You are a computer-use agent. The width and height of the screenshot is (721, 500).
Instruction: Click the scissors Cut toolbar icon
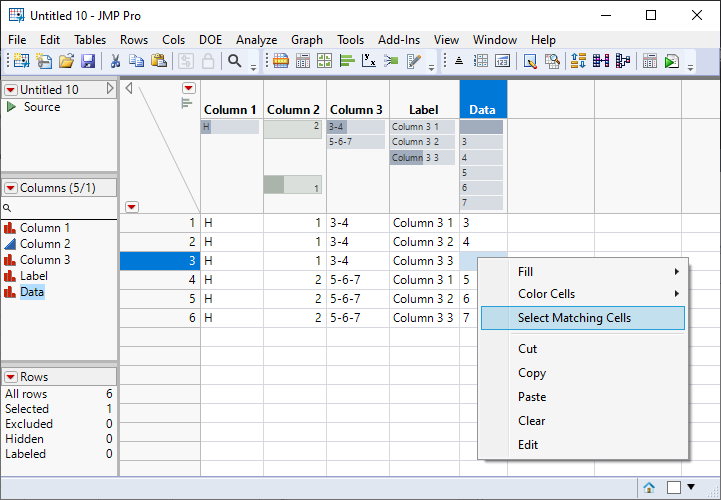[115, 61]
